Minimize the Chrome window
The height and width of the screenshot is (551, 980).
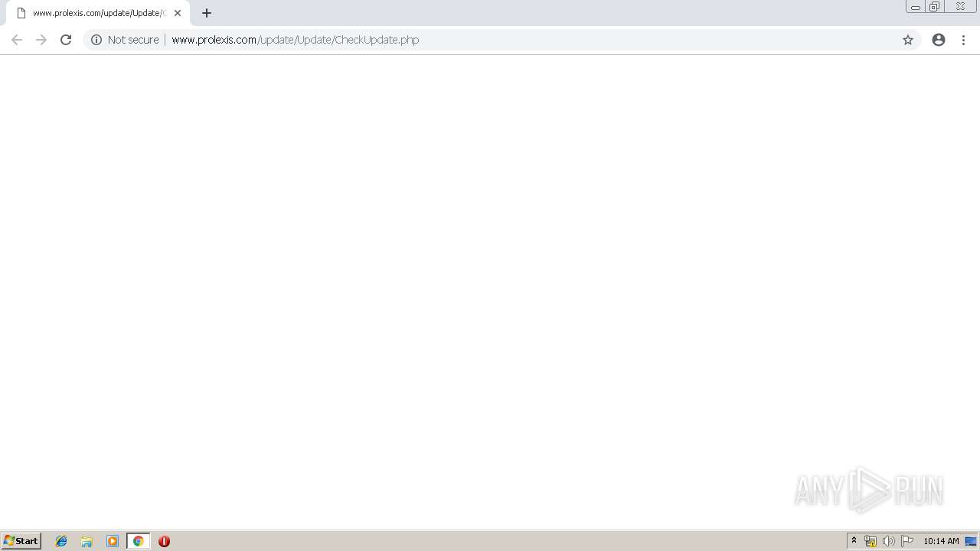(x=915, y=7)
